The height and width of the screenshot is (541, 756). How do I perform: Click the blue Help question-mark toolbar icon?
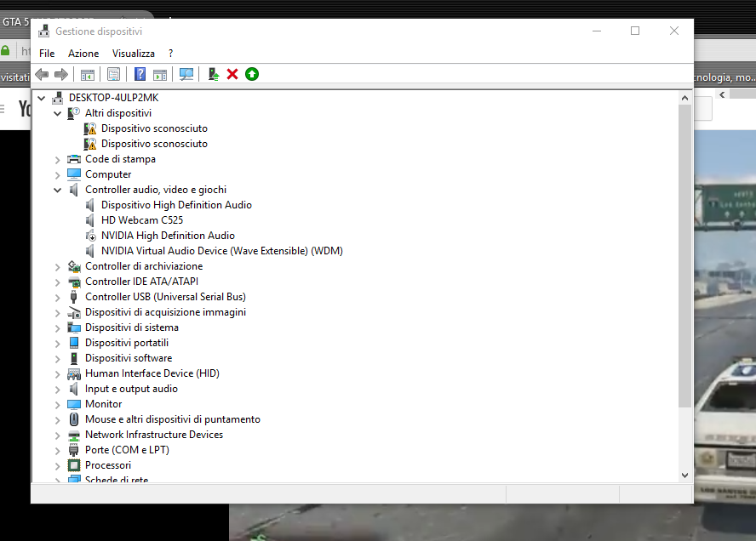click(x=140, y=74)
